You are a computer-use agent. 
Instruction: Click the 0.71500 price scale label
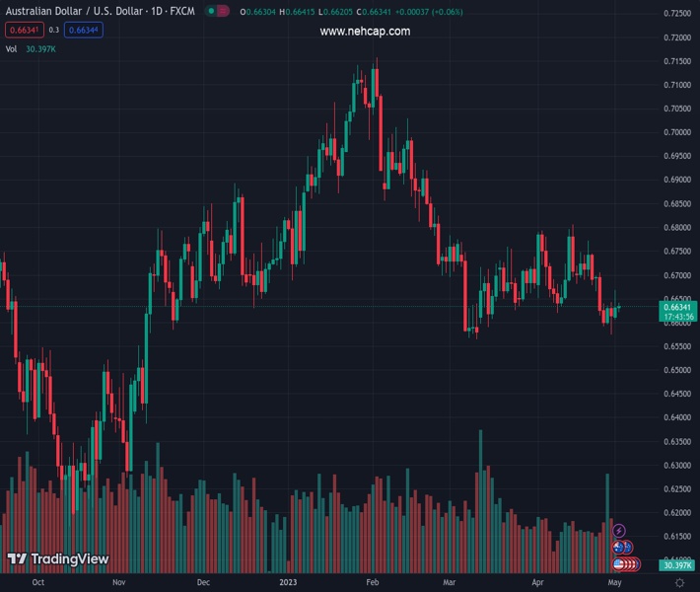click(677, 61)
